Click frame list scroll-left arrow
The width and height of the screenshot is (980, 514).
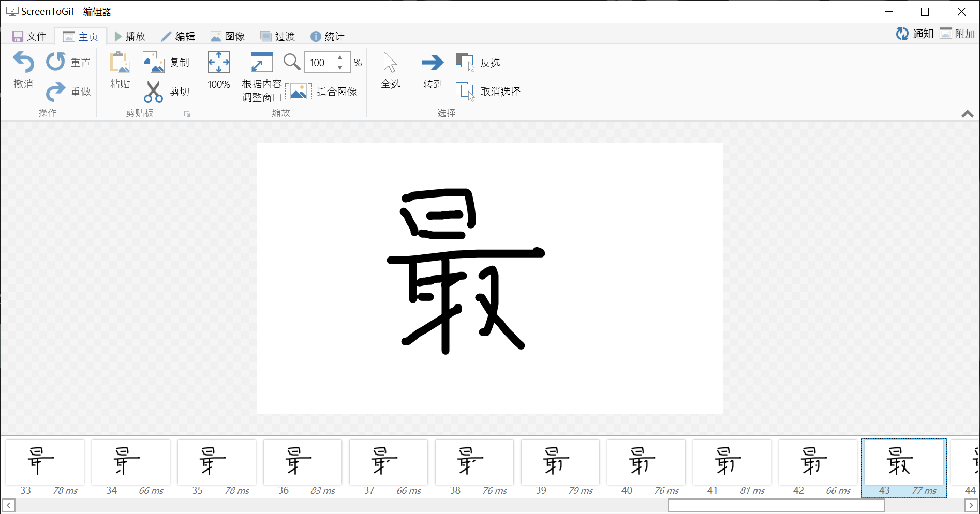pos(9,505)
